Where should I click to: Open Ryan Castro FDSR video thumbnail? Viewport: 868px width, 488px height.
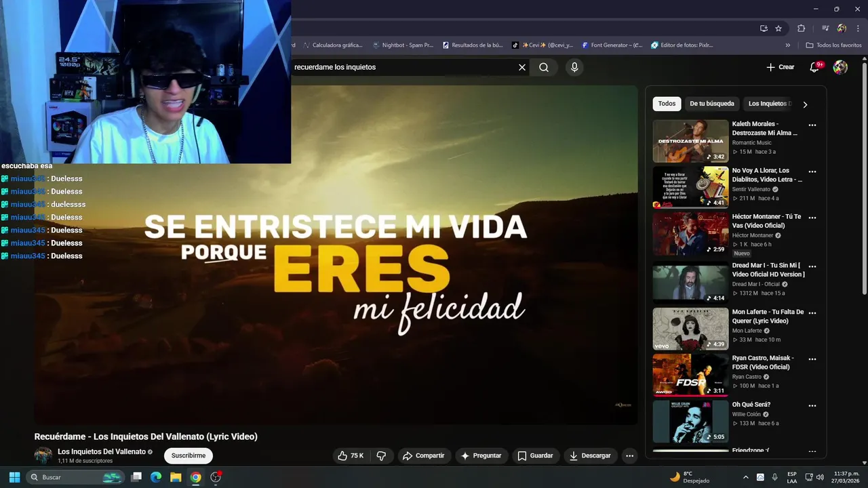690,375
